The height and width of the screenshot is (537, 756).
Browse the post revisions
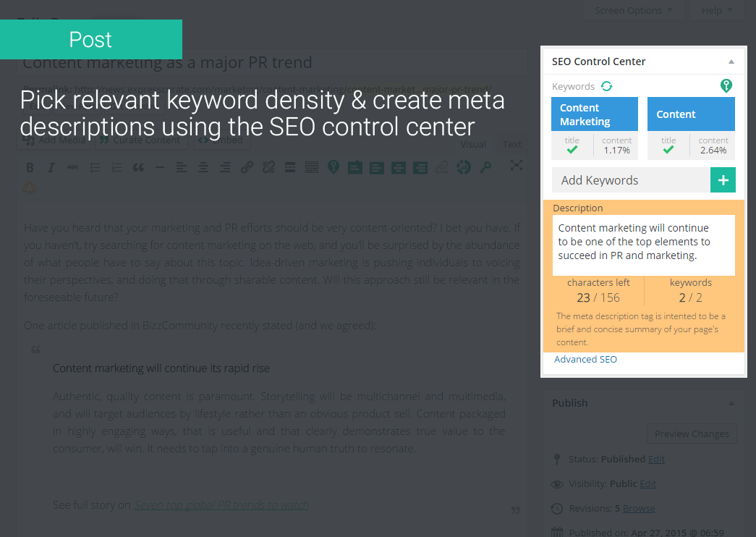pos(639,508)
